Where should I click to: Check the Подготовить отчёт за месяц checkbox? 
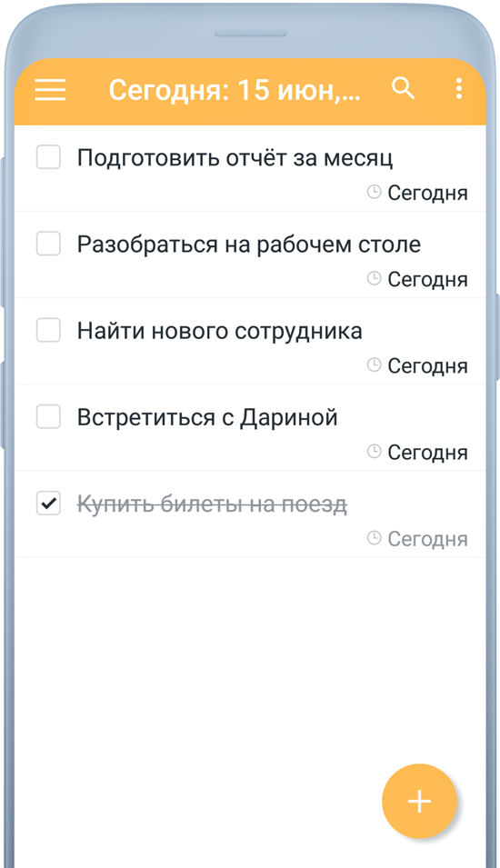click(48, 157)
